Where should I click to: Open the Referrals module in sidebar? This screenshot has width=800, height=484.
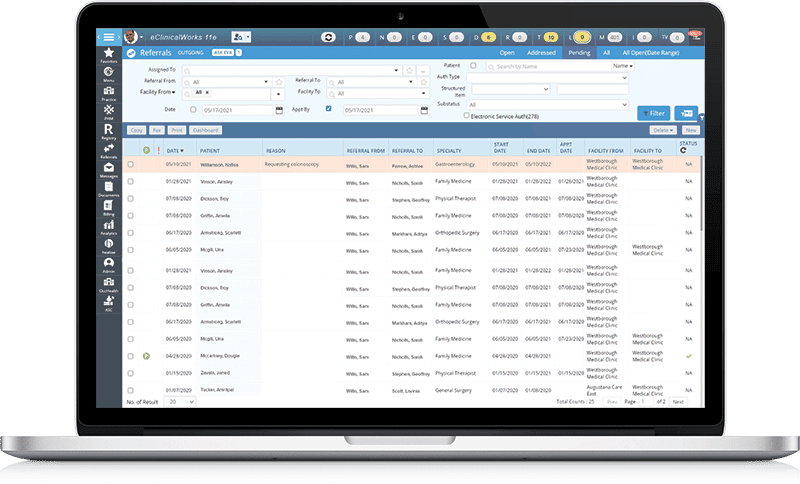pyautogui.click(x=109, y=150)
